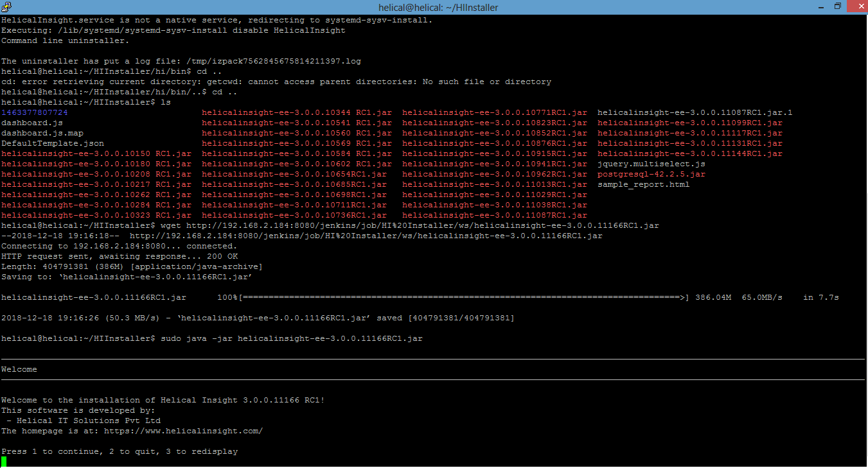The height and width of the screenshot is (468, 868).
Task: Click file 'helicalinsight-ee-3.0.0.10736RC1.jar'
Action: click(294, 215)
